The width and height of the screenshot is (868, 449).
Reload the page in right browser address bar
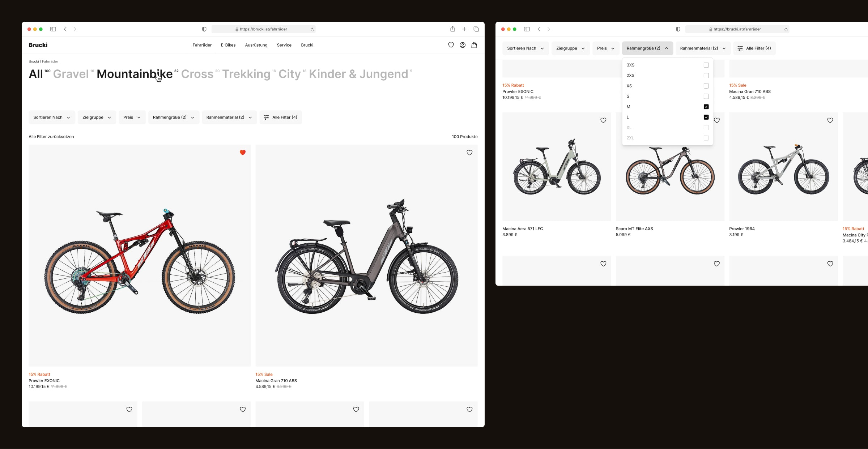(x=786, y=29)
